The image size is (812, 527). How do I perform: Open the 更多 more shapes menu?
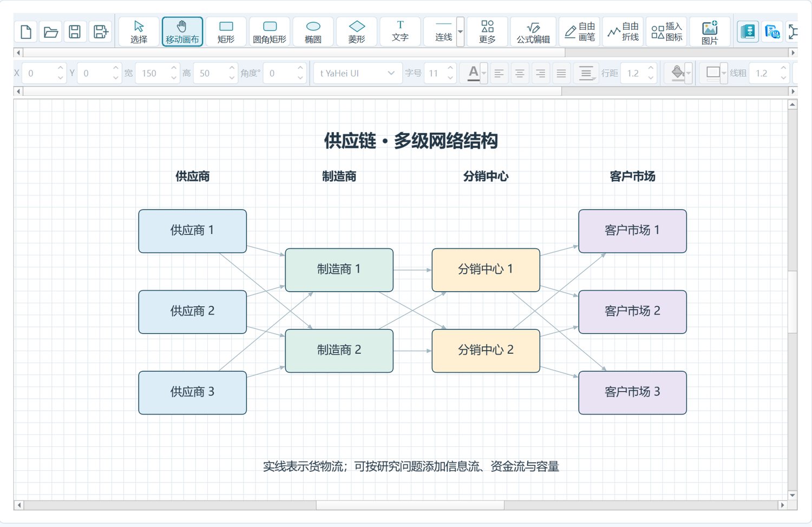[x=487, y=32]
